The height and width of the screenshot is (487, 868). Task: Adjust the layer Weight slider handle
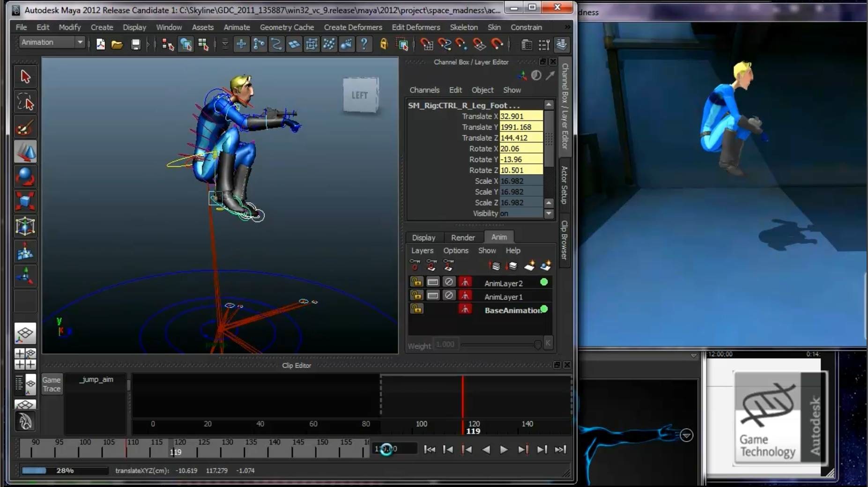538,345
